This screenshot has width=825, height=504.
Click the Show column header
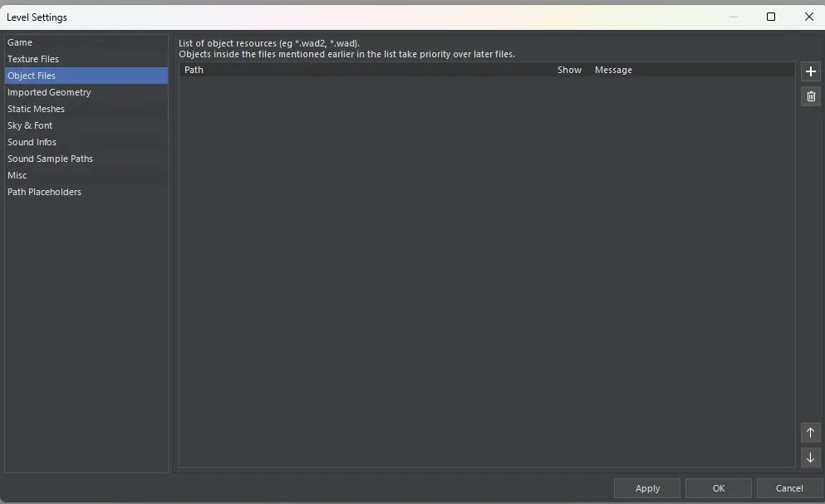(x=569, y=70)
